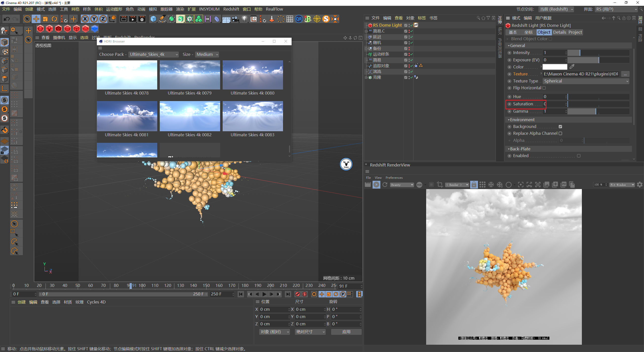644x352 pixels.
Task: Click the 应用 apply button
Action: click(346, 332)
